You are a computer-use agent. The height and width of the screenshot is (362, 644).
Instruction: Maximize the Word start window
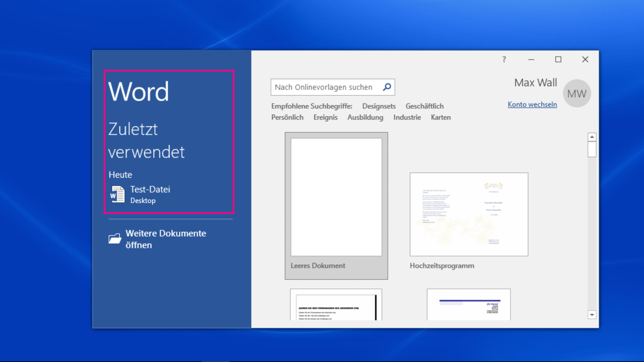(558, 60)
